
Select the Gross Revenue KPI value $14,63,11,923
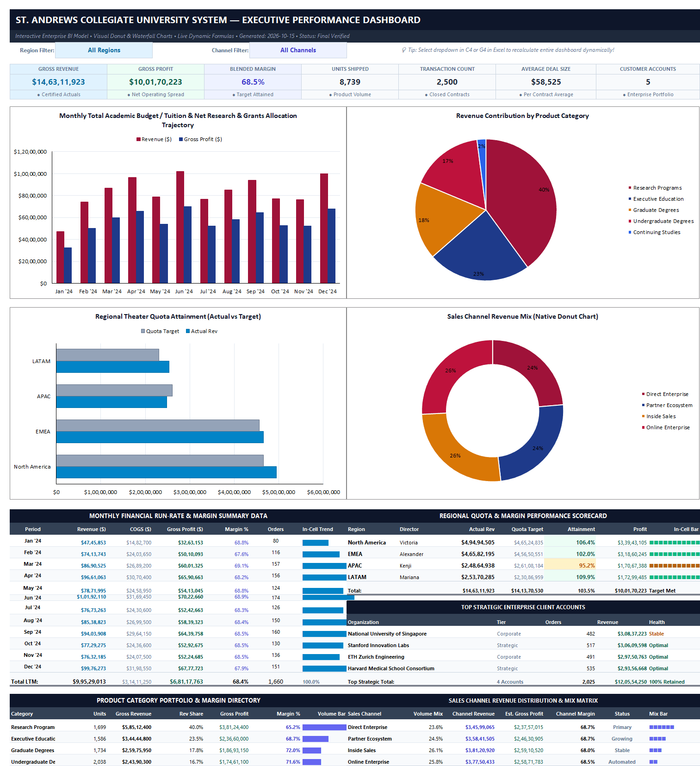click(x=58, y=82)
